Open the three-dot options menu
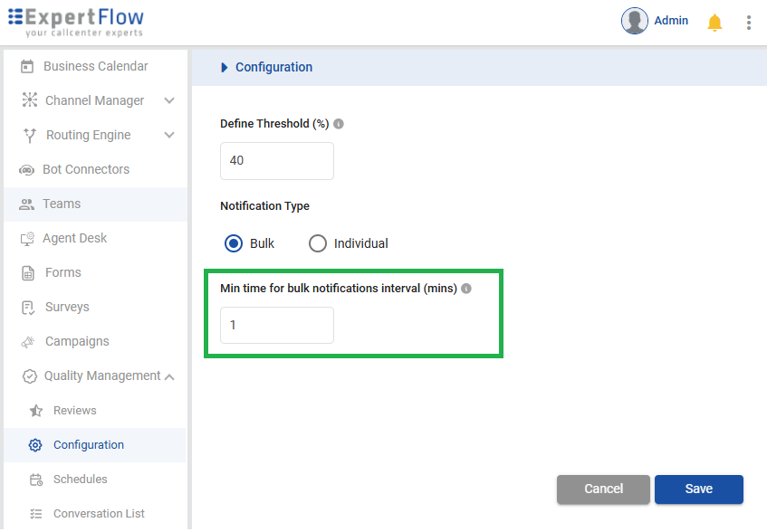 (x=748, y=22)
